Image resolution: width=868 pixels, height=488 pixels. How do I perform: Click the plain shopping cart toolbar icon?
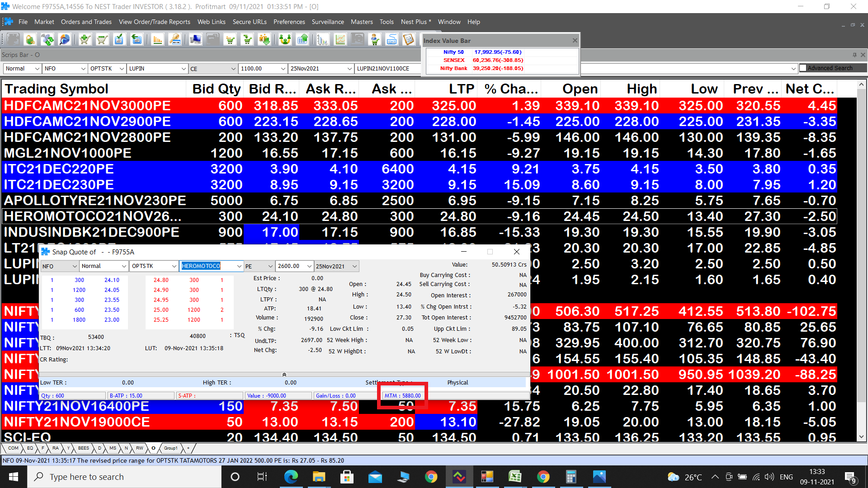point(102,40)
